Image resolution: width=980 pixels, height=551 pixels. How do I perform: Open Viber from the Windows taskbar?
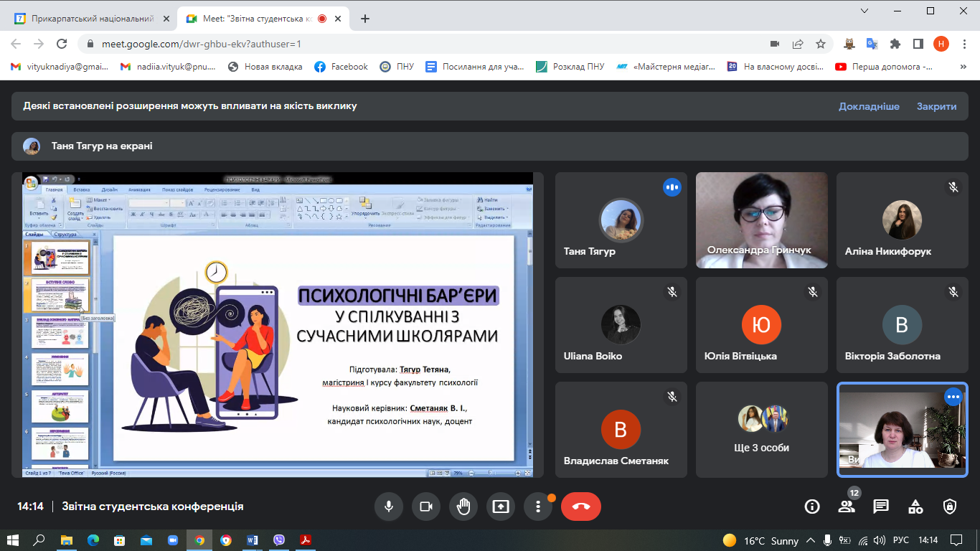pos(279,540)
